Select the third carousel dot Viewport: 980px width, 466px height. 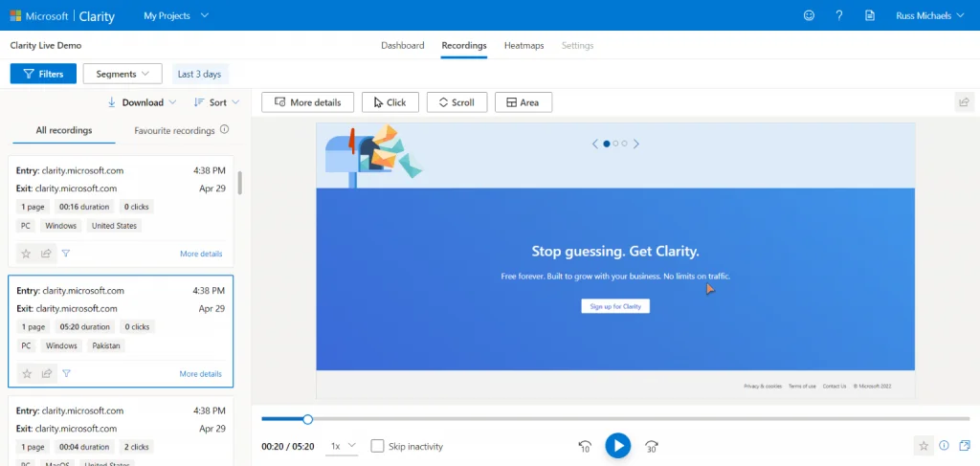[x=624, y=144]
